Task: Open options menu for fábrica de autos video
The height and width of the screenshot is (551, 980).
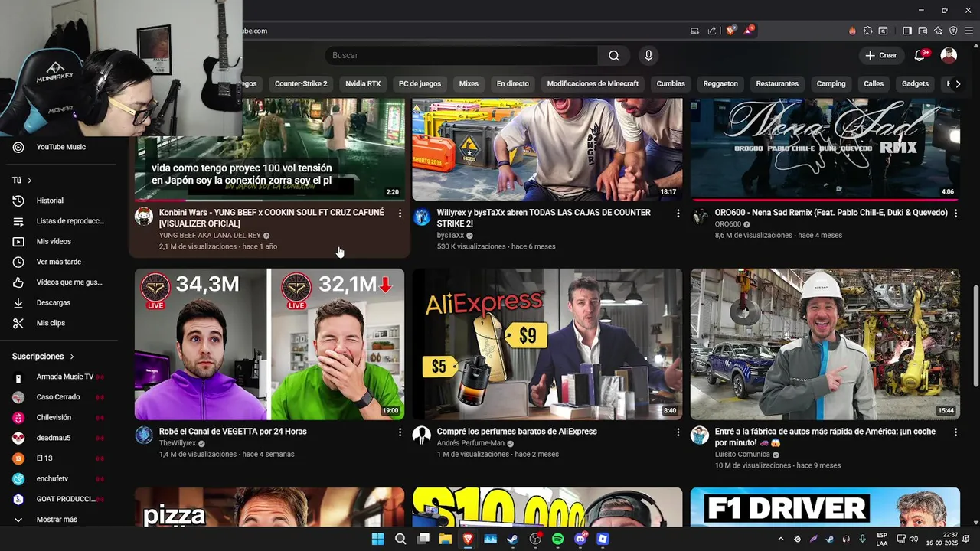Action: coord(955,432)
